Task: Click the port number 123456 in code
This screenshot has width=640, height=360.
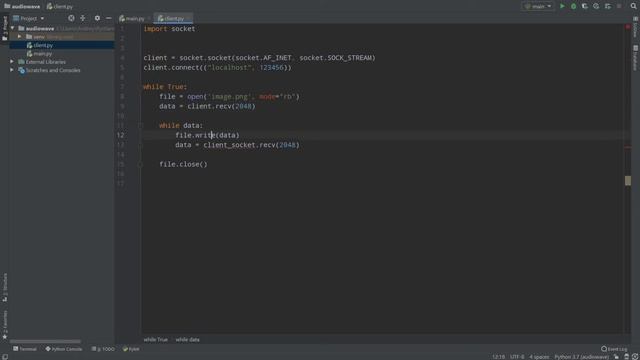Action: (x=271, y=68)
